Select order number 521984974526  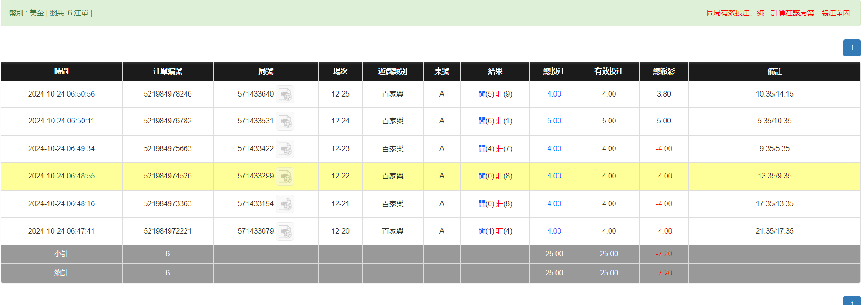tap(168, 176)
